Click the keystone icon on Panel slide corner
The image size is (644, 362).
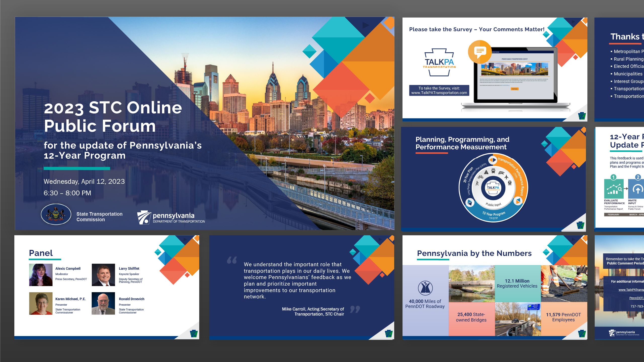pyautogui.click(x=194, y=334)
